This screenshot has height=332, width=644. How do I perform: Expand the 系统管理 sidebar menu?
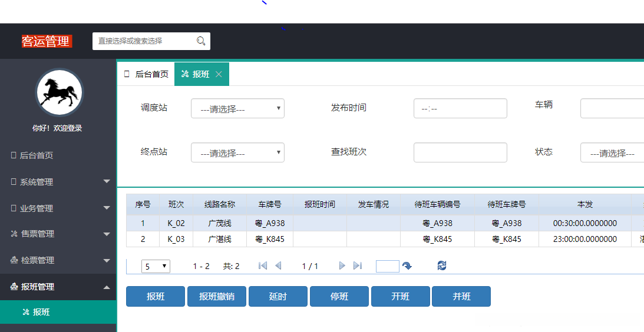click(58, 181)
